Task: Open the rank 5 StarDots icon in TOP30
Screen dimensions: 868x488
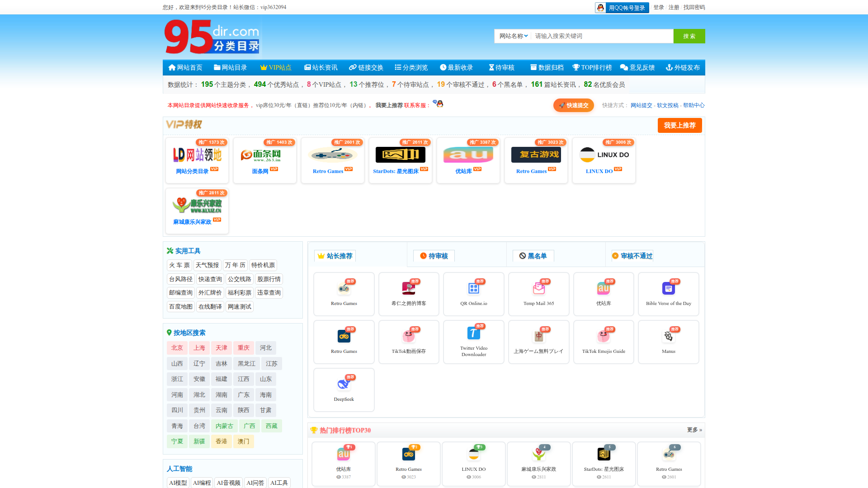Action: [604, 454]
